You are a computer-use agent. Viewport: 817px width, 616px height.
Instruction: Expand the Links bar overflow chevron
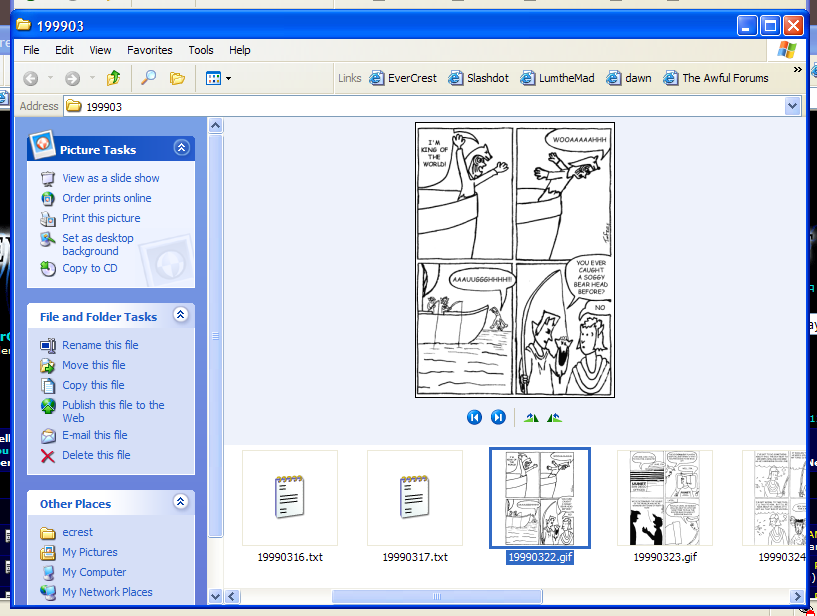point(797,69)
